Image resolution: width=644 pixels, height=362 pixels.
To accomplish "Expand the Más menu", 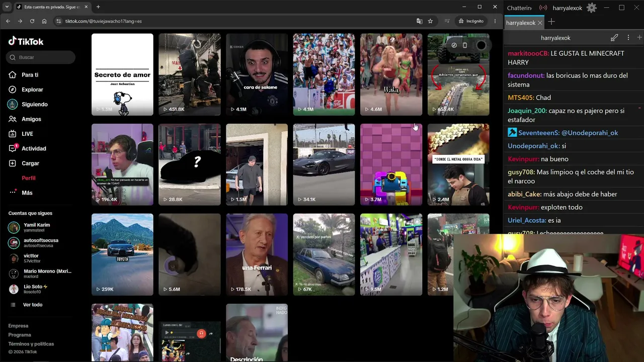I will click(27, 193).
